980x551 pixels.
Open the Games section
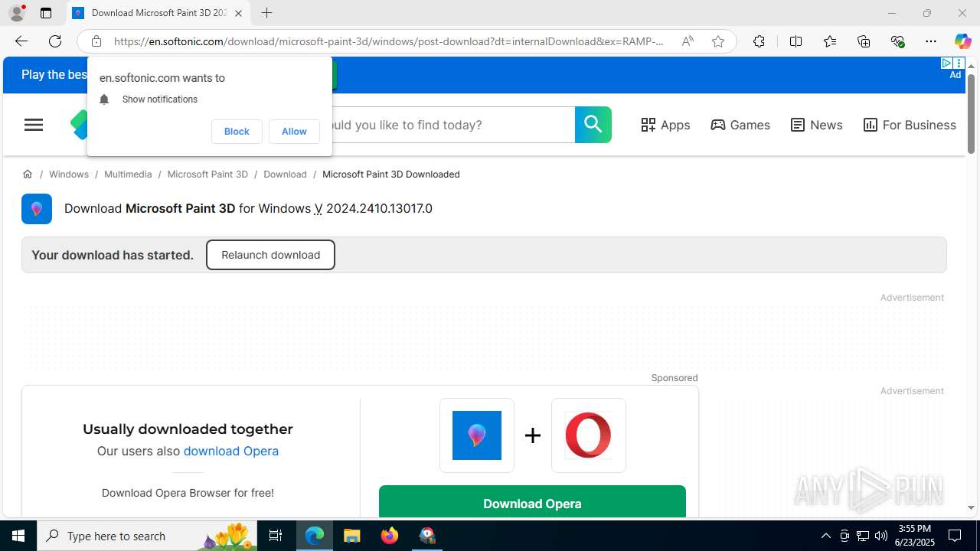point(740,125)
